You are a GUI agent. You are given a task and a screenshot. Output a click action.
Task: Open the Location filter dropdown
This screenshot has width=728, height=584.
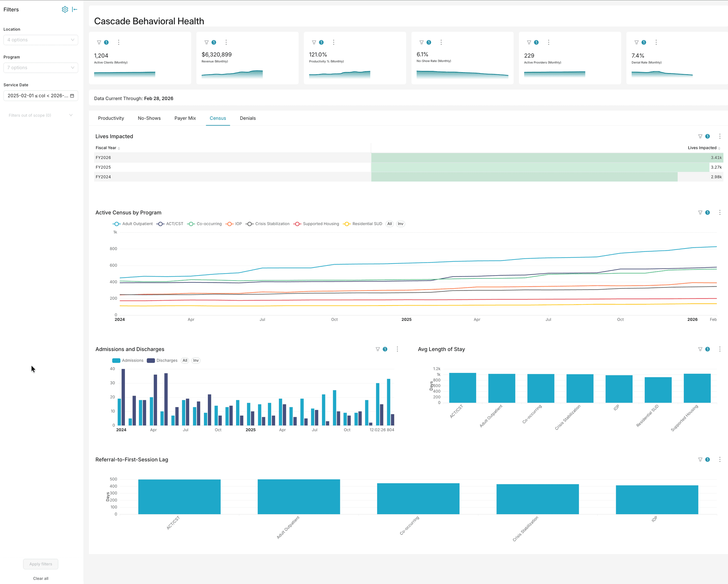(41, 39)
